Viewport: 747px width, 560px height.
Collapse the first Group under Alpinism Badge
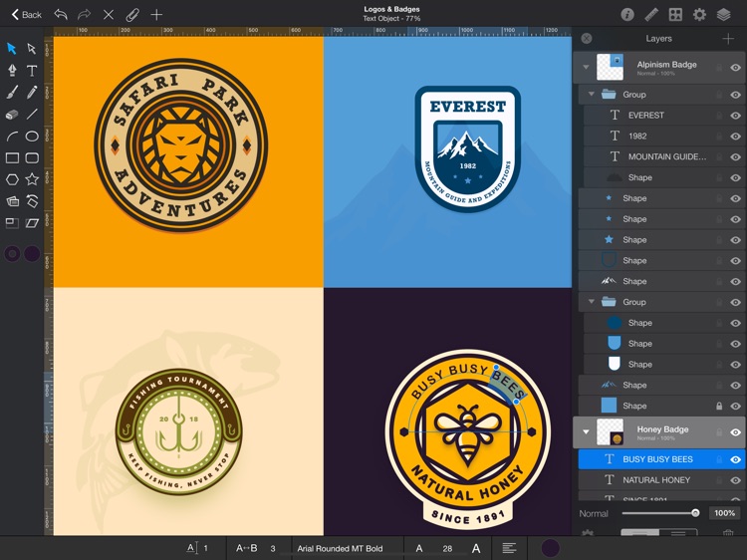592,95
